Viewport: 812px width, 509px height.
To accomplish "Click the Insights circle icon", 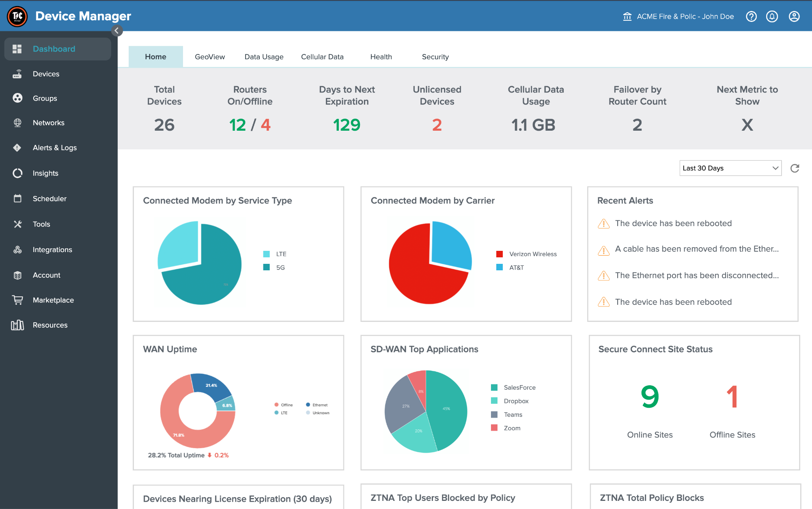I will coord(17,173).
